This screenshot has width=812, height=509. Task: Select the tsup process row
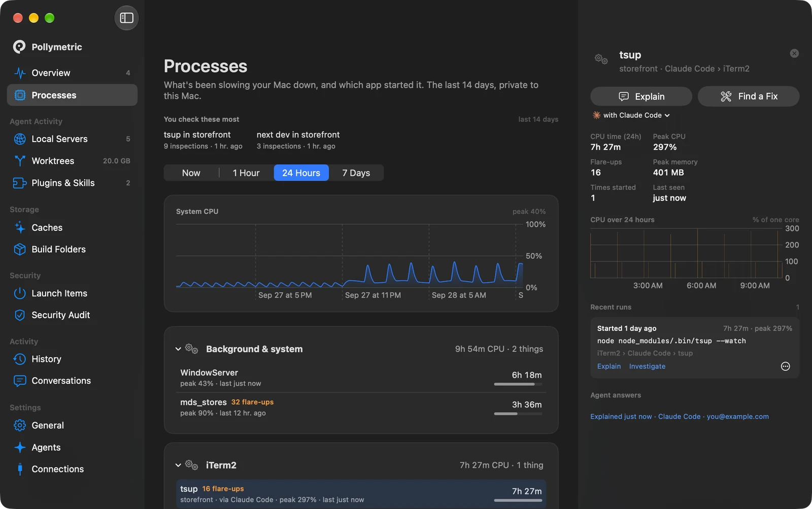(361, 494)
